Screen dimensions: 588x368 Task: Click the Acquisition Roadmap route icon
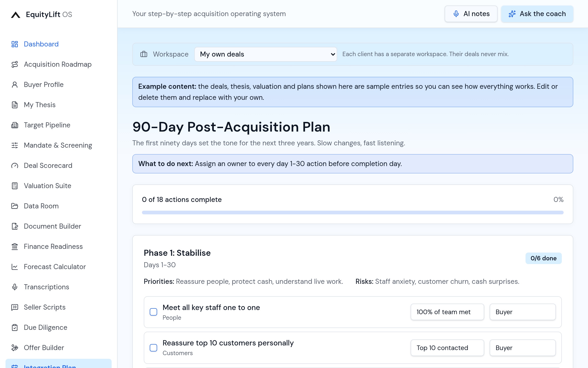coord(14,64)
